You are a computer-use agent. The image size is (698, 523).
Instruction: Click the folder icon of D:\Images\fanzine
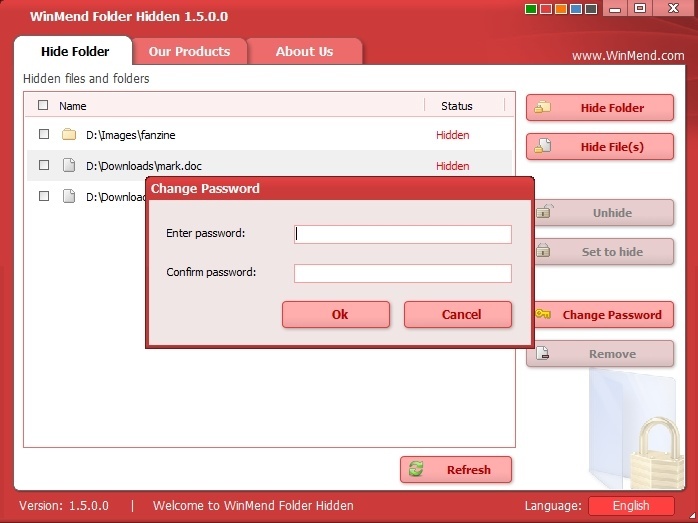[x=69, y=134]
